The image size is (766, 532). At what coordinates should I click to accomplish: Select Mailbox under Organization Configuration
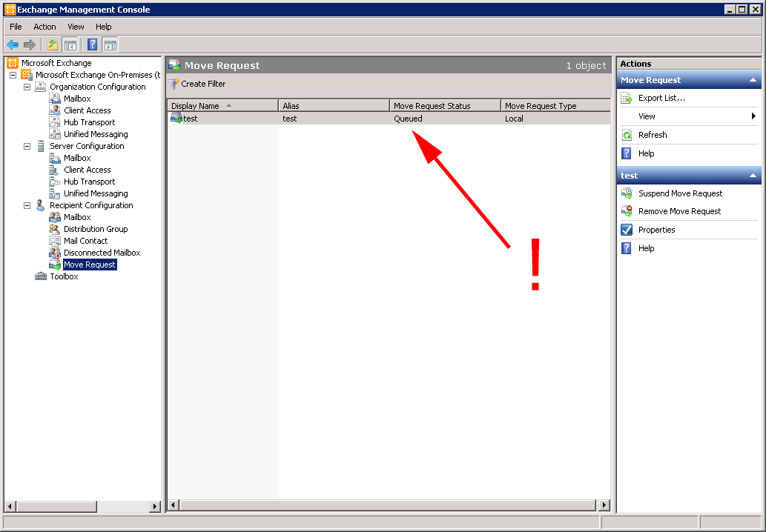[x=77, y=99]
